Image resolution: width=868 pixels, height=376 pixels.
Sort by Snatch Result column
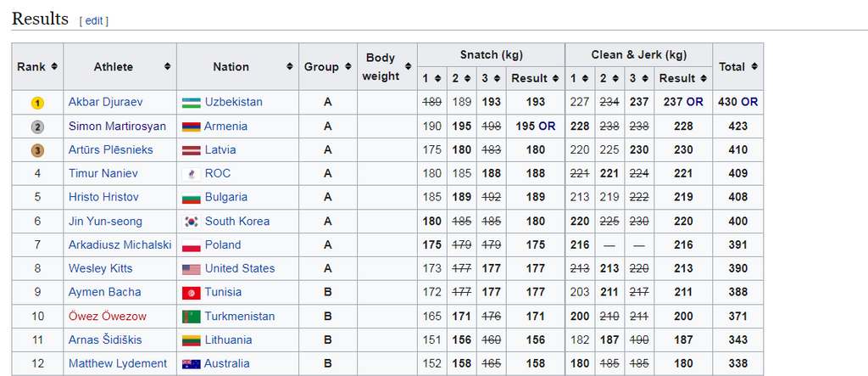(x=555, y=79)
